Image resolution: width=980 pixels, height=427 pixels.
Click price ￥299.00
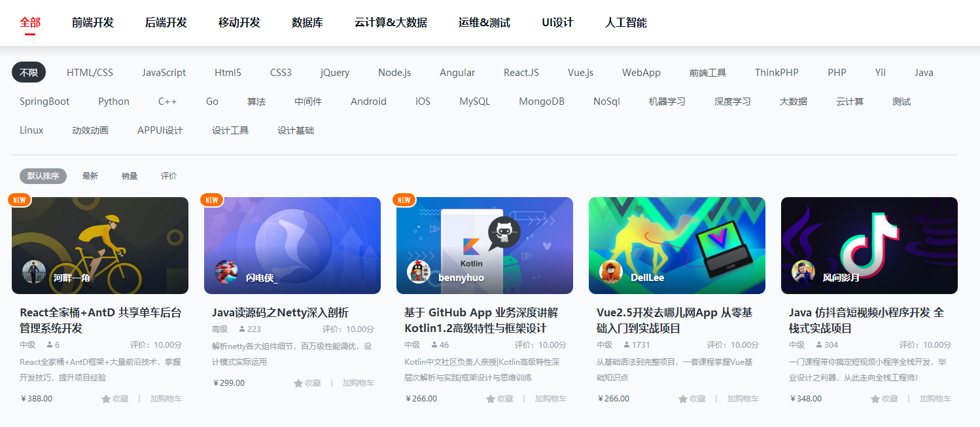pos(229,383)
